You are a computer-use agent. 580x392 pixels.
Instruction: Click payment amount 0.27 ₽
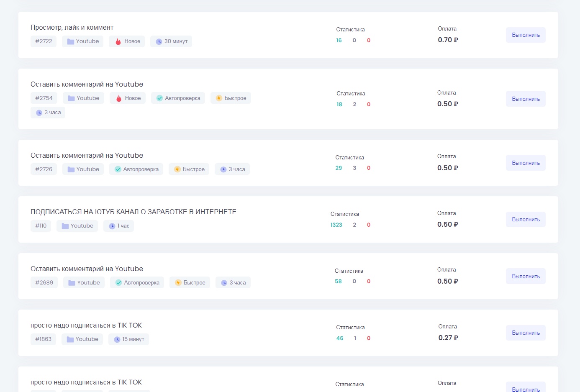(x=448, y=338)
